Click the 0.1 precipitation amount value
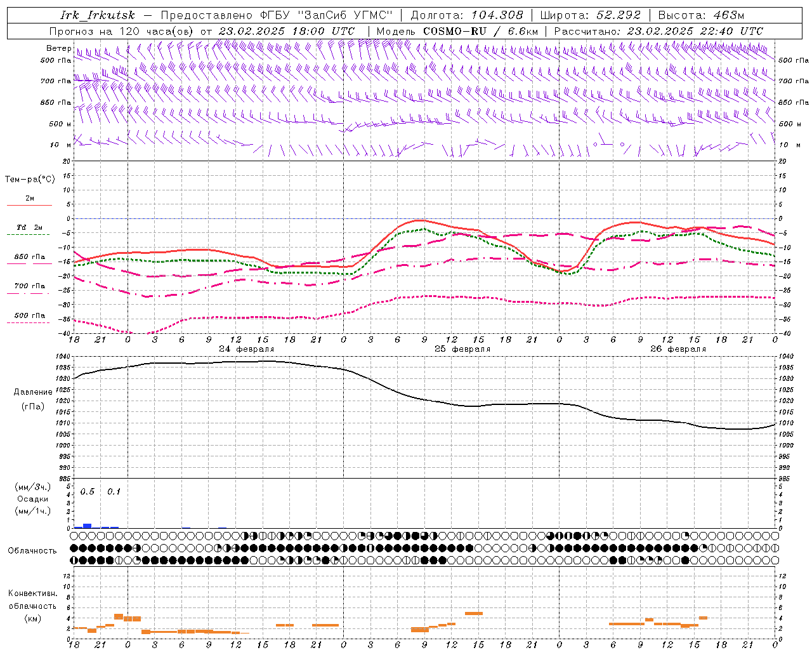 tap(114, 492)
